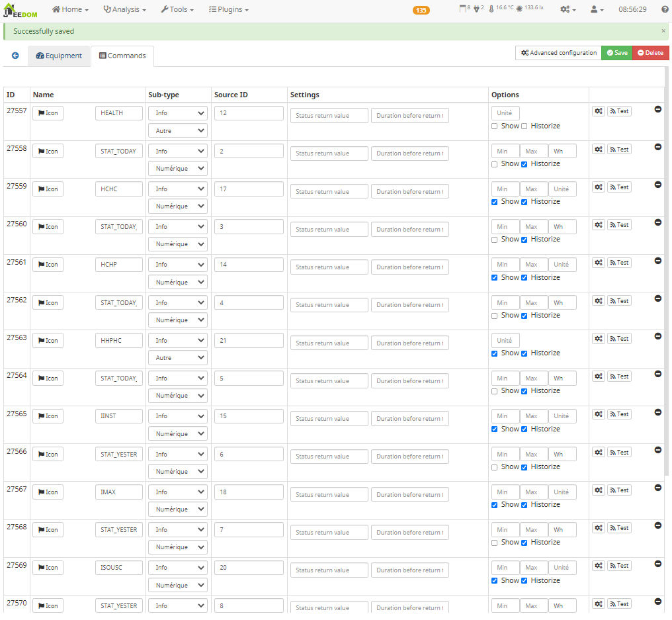Untick Show checkbox for the IMAX command
Viewport: 672px width, 620px height.
[495, 505]
